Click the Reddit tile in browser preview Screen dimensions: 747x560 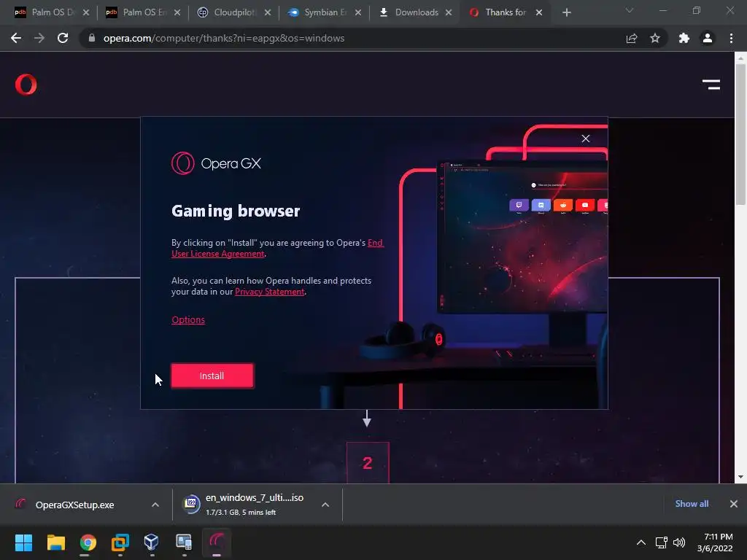coord(563,205)
